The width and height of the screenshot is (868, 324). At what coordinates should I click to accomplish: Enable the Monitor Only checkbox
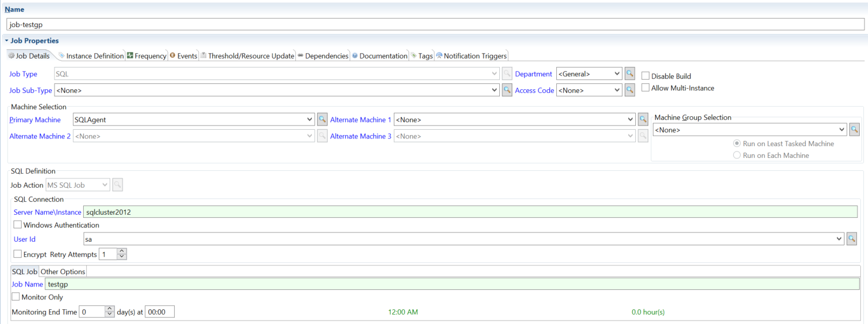click(16, 297)
